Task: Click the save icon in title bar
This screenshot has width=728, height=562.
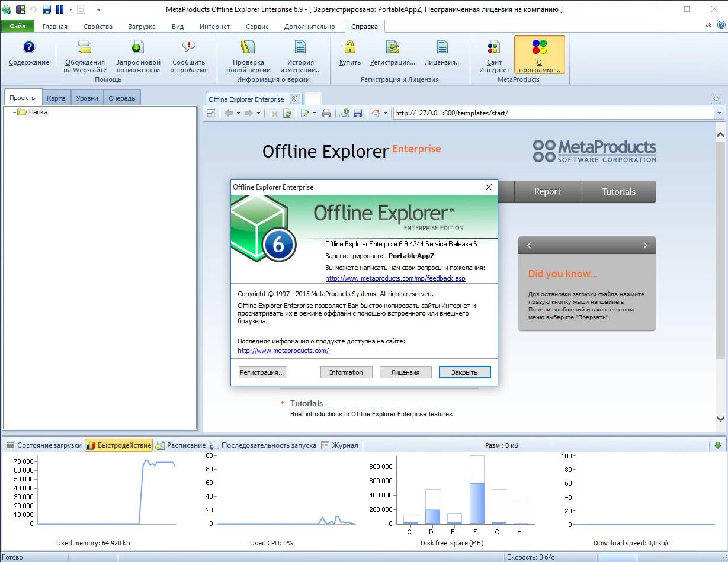Action: 47,9
